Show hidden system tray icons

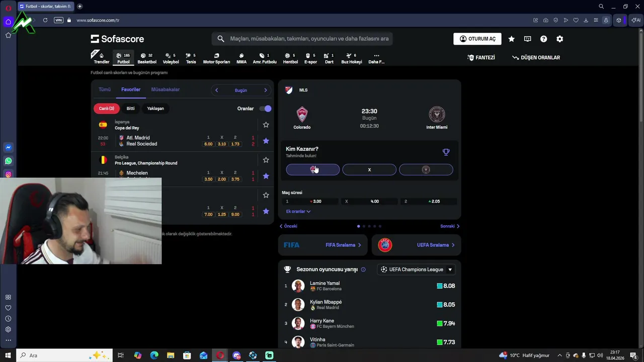[559, 355]
